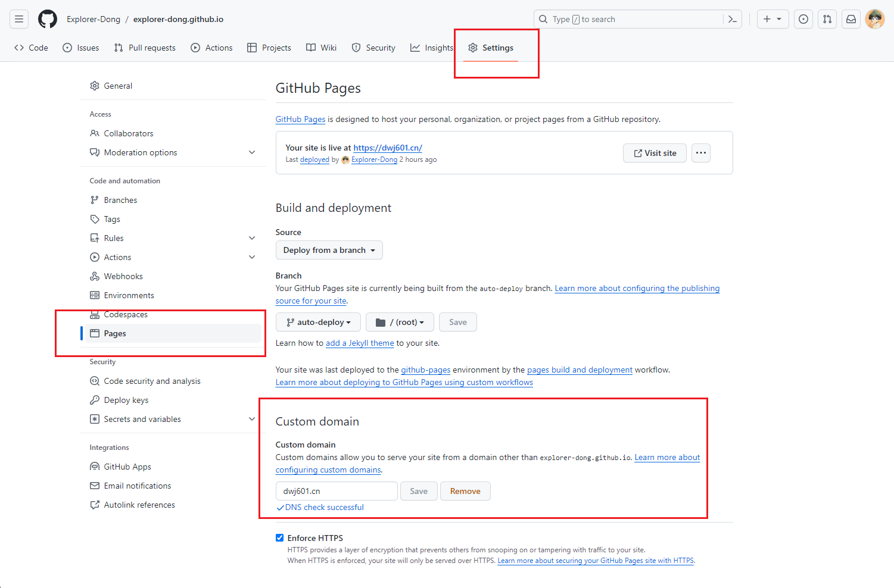Expand Secrets and variables chevron
The width and height of the screenshot is (894, 588).
point(252,419)
